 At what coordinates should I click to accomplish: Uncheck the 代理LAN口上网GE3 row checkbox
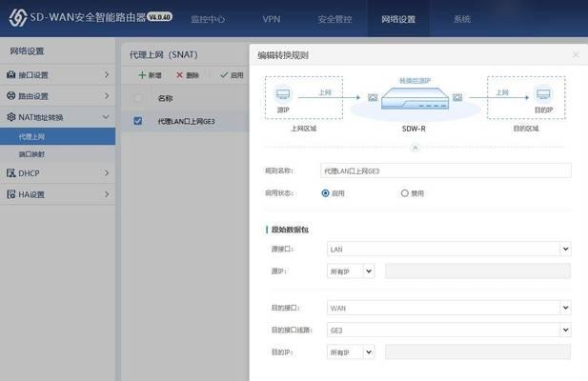point(138,121)
